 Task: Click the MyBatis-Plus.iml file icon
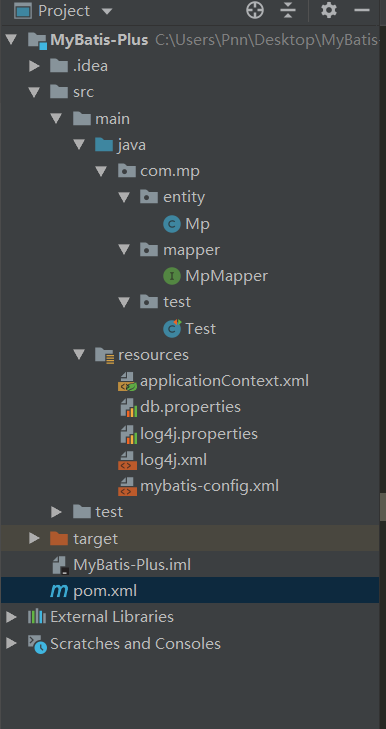[61, 565]
